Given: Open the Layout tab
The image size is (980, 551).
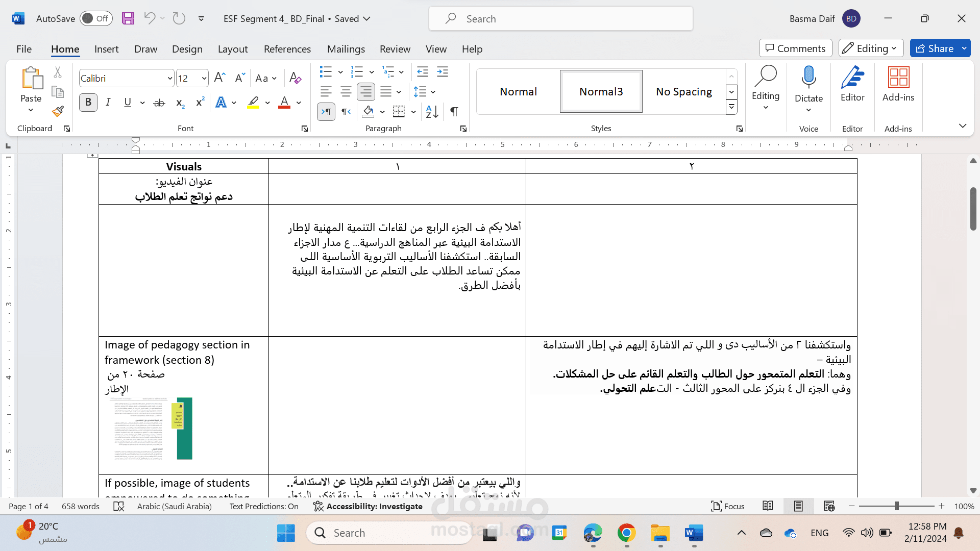Looking at the screenshot, I should click(233, 49).
